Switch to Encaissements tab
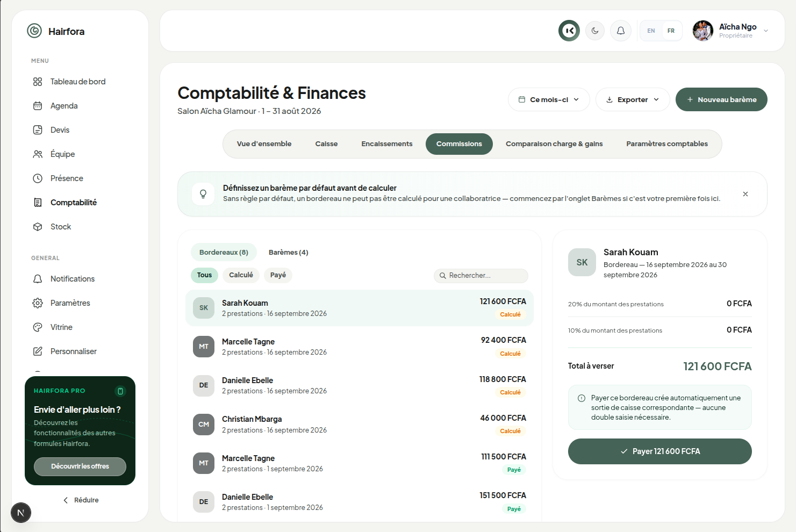The image size is (796, 532). [387, 144]
